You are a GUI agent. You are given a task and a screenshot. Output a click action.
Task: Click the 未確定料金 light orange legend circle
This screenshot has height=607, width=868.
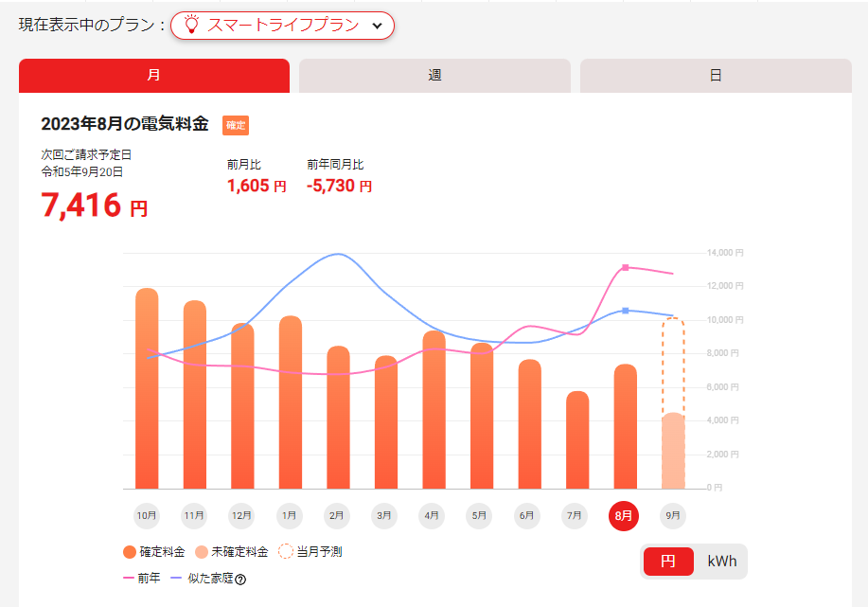click(x=202, y=552)
